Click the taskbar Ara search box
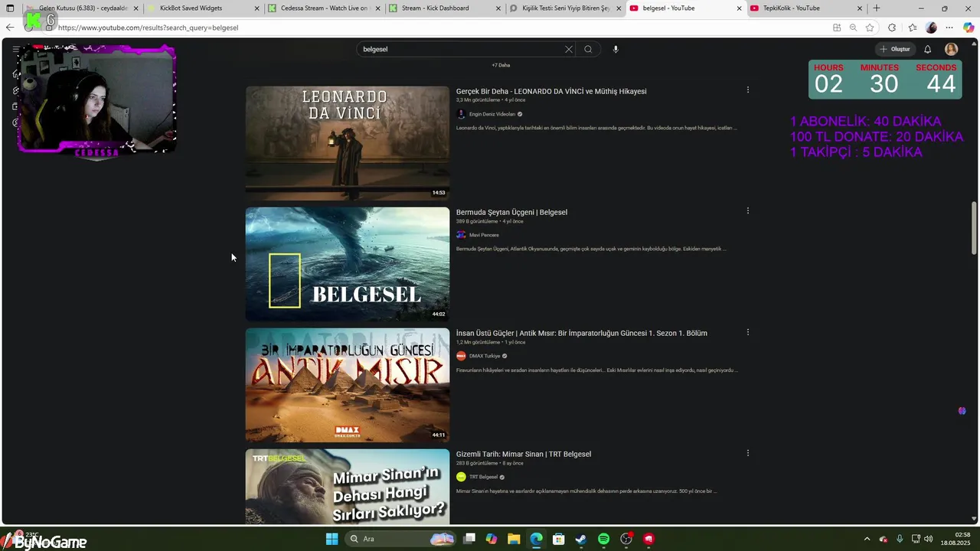This screenshot has height=551, width=980. (x=400, y=539)
